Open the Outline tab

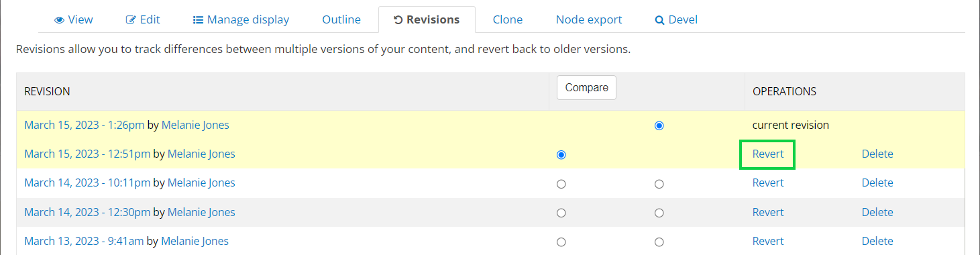(341, 19)
